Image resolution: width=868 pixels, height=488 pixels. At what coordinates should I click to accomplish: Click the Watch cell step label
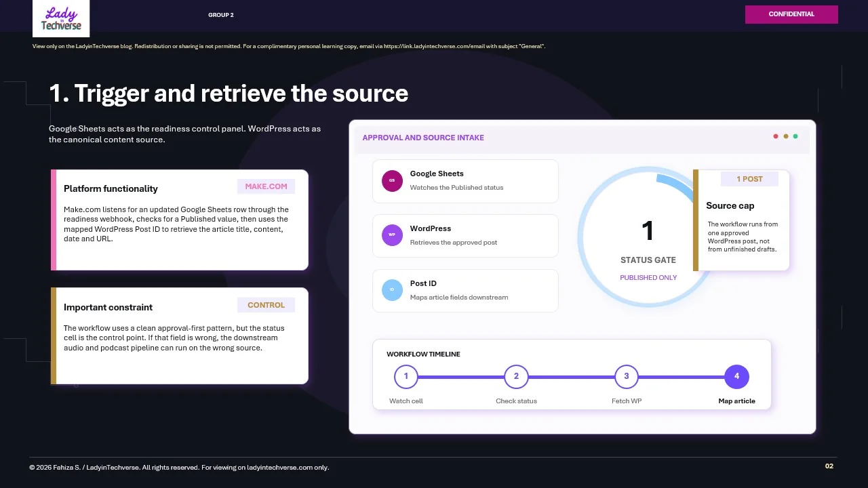tap(406, 401)
